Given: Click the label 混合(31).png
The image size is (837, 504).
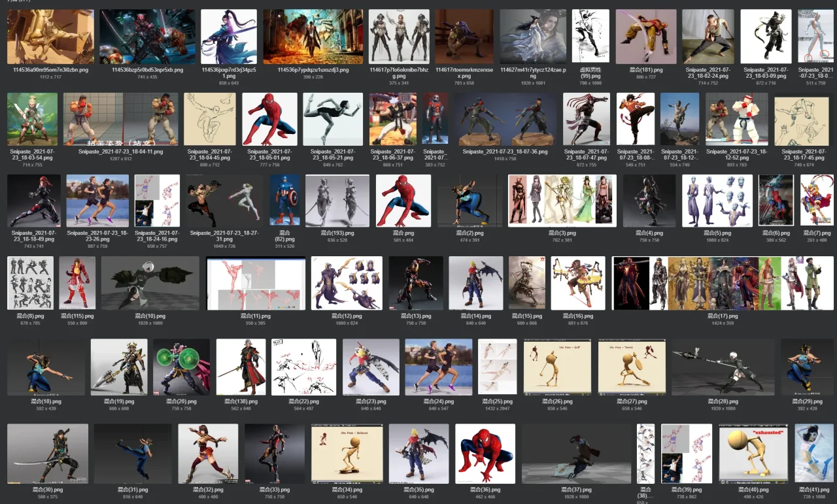Looking at the screenshot, I should [133, 490].
